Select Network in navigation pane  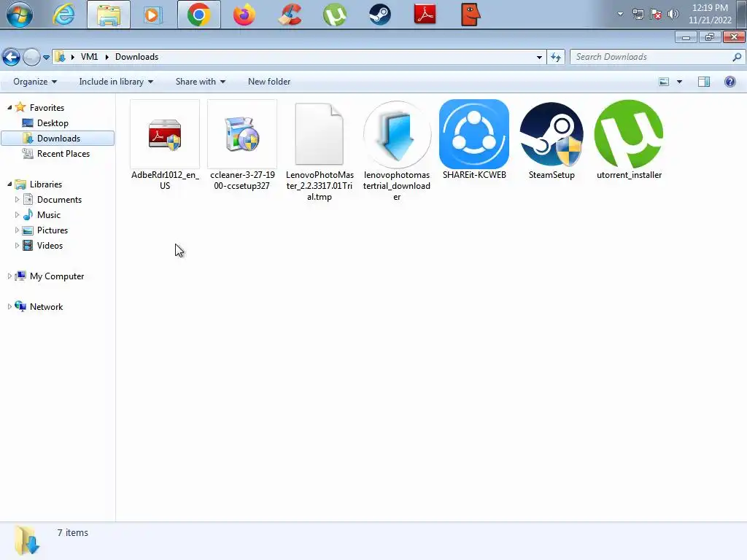click(x=46, y=307)
